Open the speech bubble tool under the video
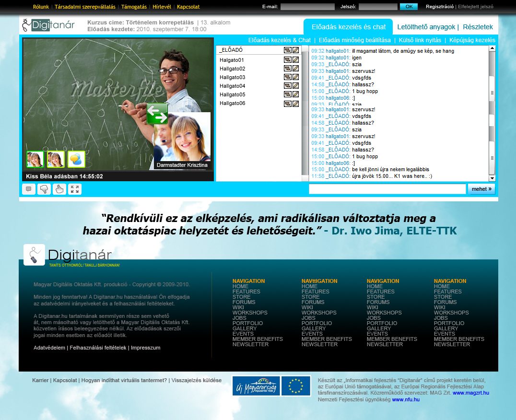The height and width of the screenshot is (420, 516). [x=28, y=189]
